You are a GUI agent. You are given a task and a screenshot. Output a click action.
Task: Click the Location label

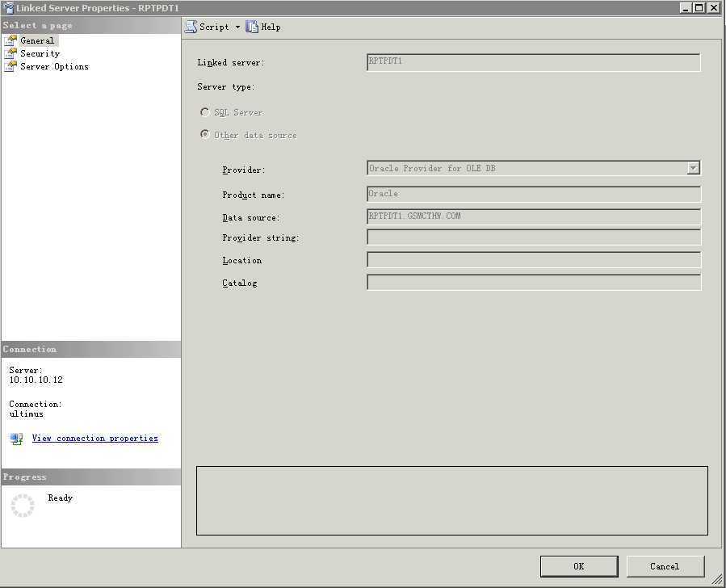pyautogui.click(x=241, y=260)
